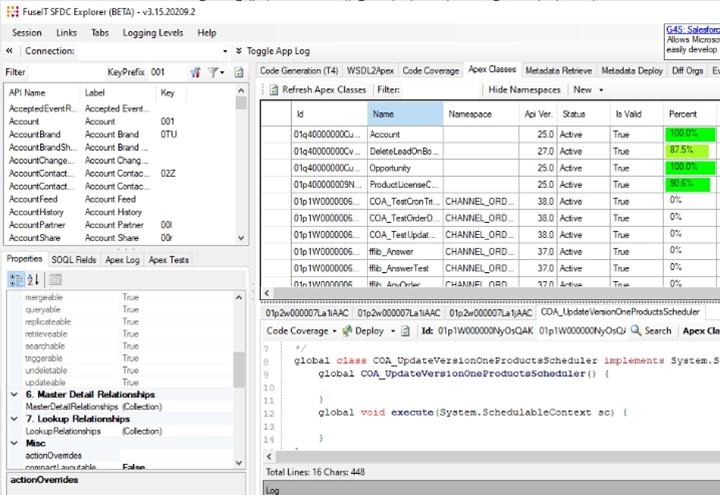
Task: Open the Tabs menu
Action: [100, 33]
